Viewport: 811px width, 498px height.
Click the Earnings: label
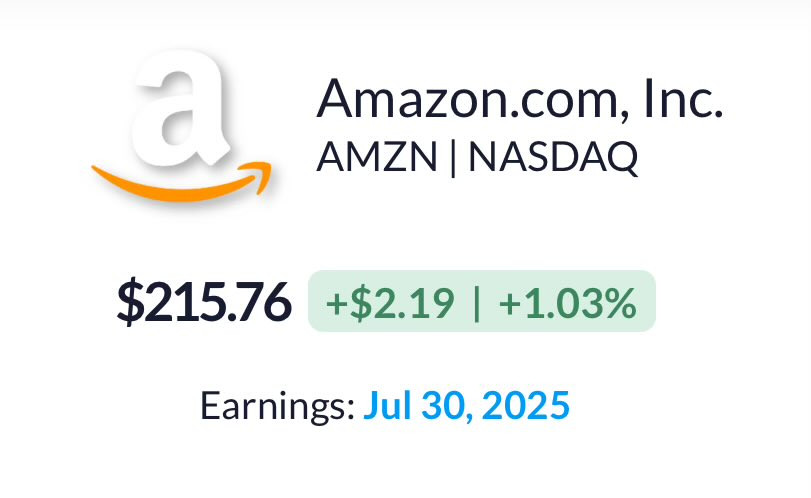tap(277, 406)
